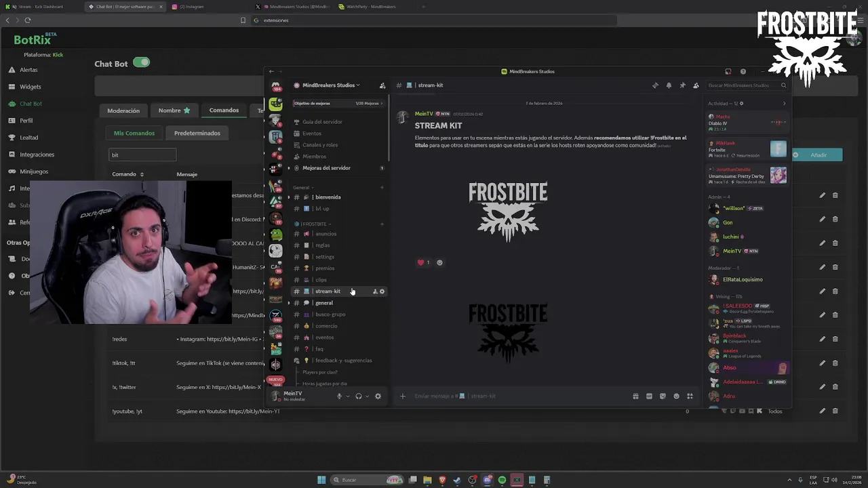This screenshot has width=868, height=488.
Task: Click the invite people icon beside server name
Action: click(x=382, y=85)
